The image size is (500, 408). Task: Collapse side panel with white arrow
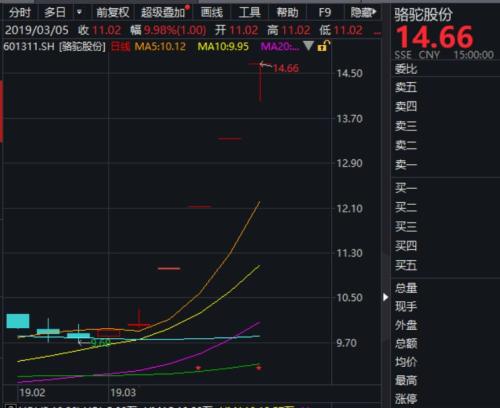pyautogui.click(x=386, y=297)
